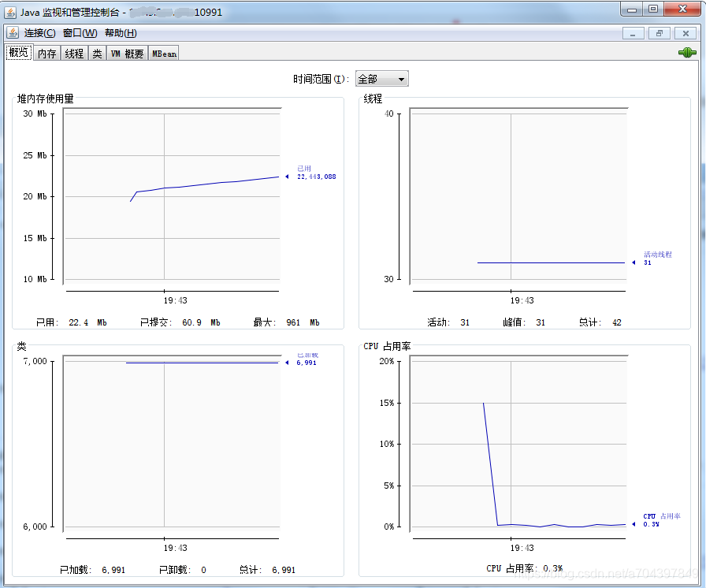Screen dimensions: 706x588
Task: Click the CPU usage chart area
Action: (518, 444)
